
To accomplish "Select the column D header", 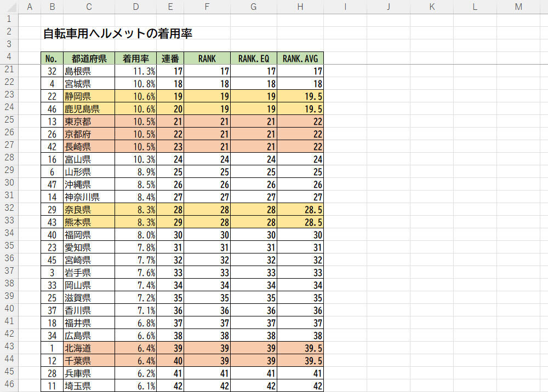I will coord(136,7).
